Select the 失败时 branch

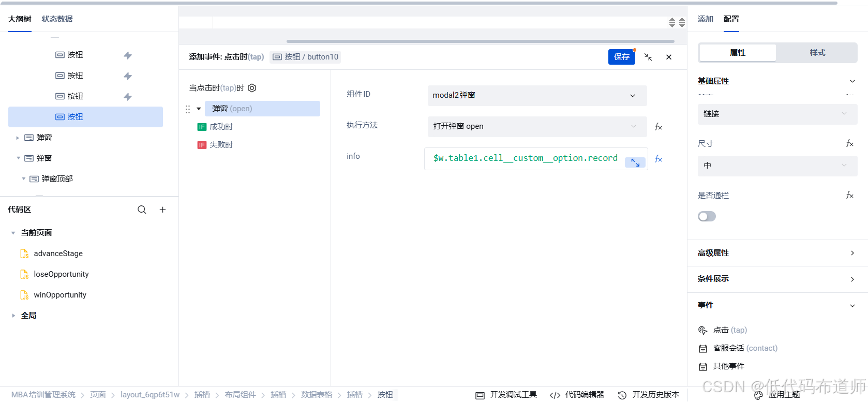tap(216, 145)
